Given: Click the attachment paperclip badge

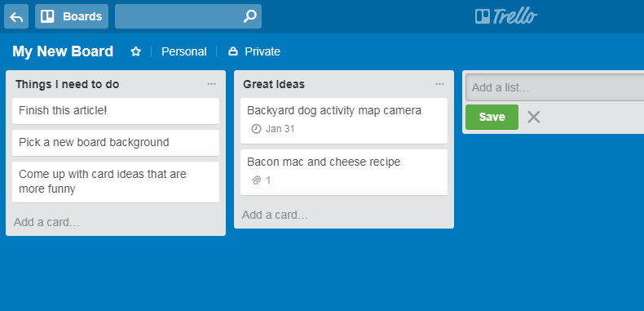Looking at the screenshot, I should click(261, 180).
